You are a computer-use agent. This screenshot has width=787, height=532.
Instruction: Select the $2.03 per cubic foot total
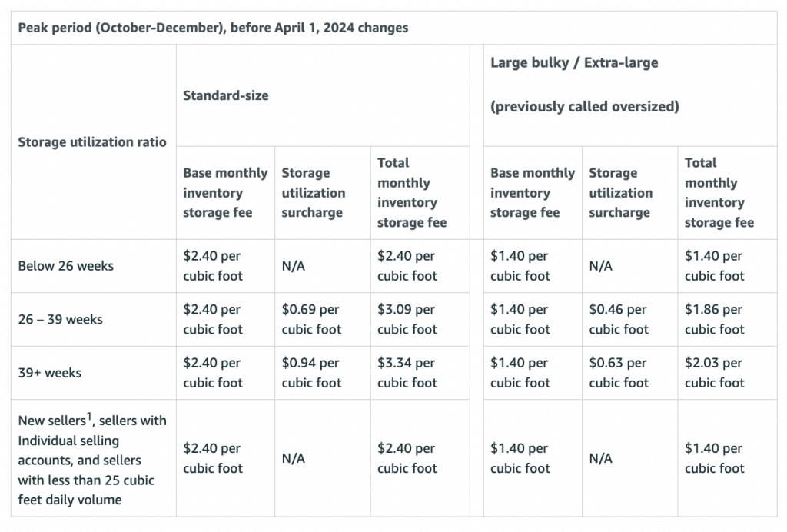click(715, 373)
